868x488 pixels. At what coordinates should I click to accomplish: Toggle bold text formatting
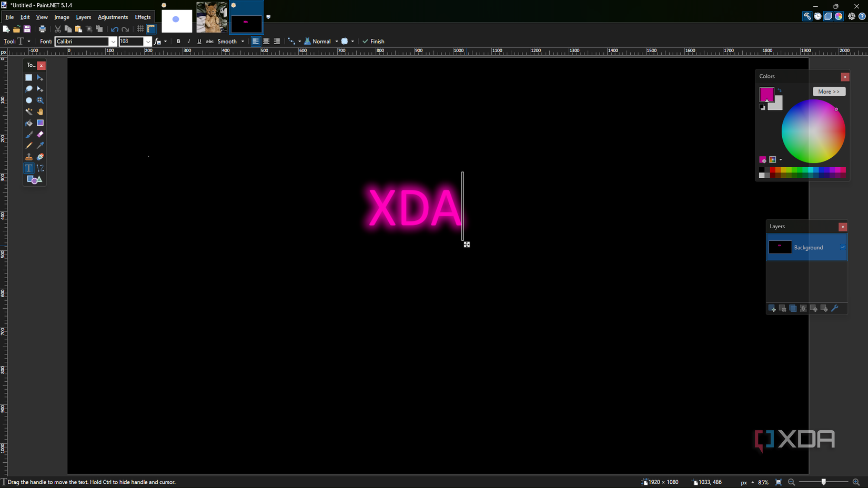179,41
